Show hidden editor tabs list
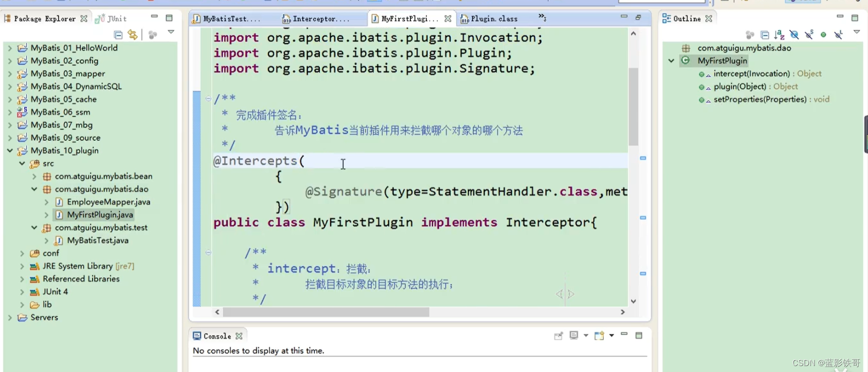The width and height of the screenshot is (868, 372). (x=542, y=17)
